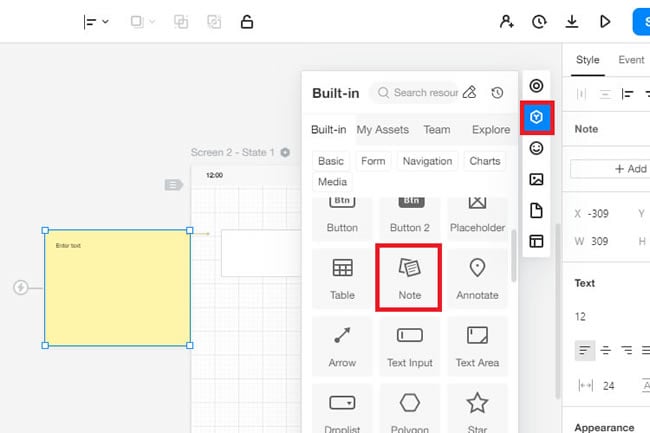Select the My Assets tab
The image size is (650, 433).
click(x=383, y=130)
